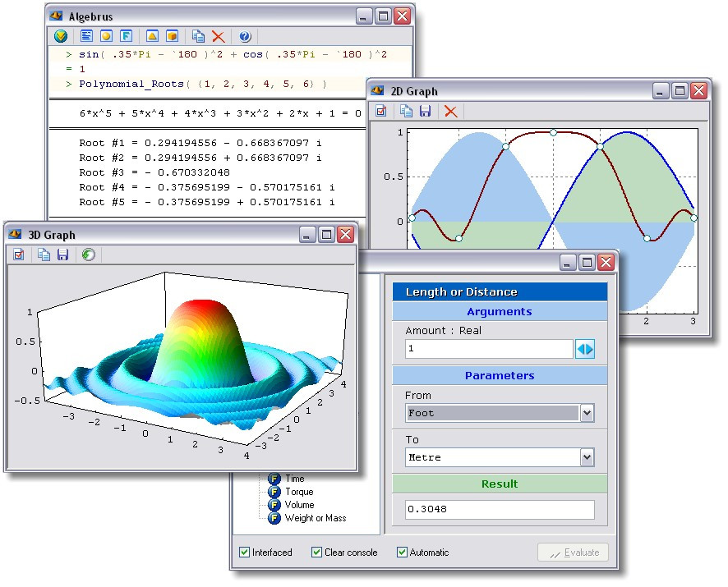Click the green circular arrow icon in 3D Graph
This screenshot has height=587, width=728.
point(88,255)
